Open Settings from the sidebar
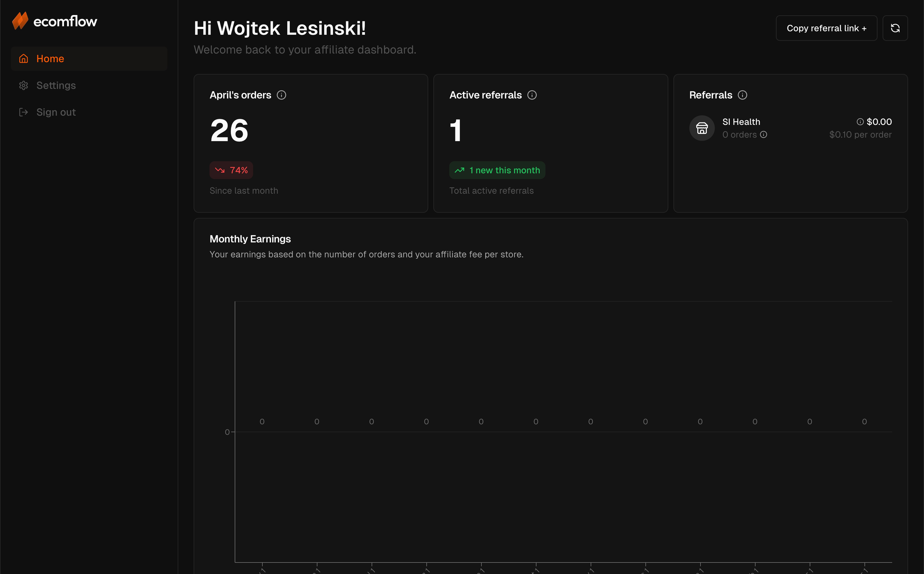924x574 pixels. coord(56,85)
